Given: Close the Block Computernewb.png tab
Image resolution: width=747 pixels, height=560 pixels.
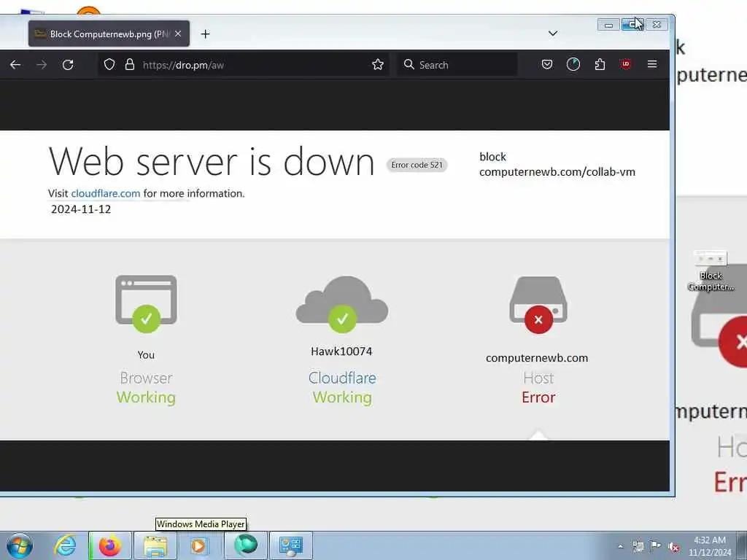Looking at the screenshot, I should 178,34.
